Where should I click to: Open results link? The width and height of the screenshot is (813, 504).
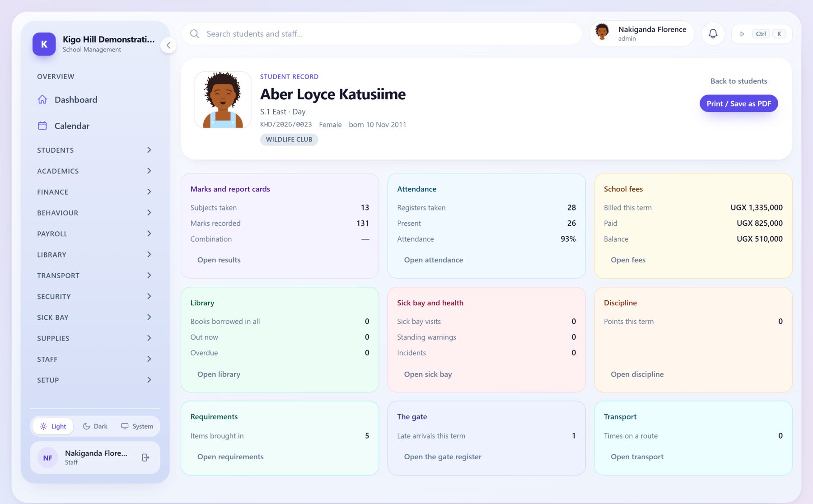(219, 260)
